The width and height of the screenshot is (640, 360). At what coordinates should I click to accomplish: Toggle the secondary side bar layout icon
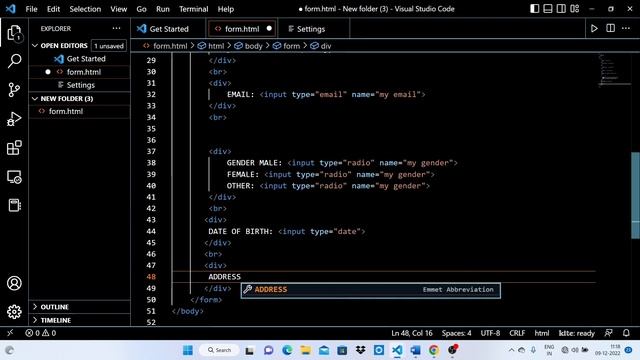click(561, 9)
